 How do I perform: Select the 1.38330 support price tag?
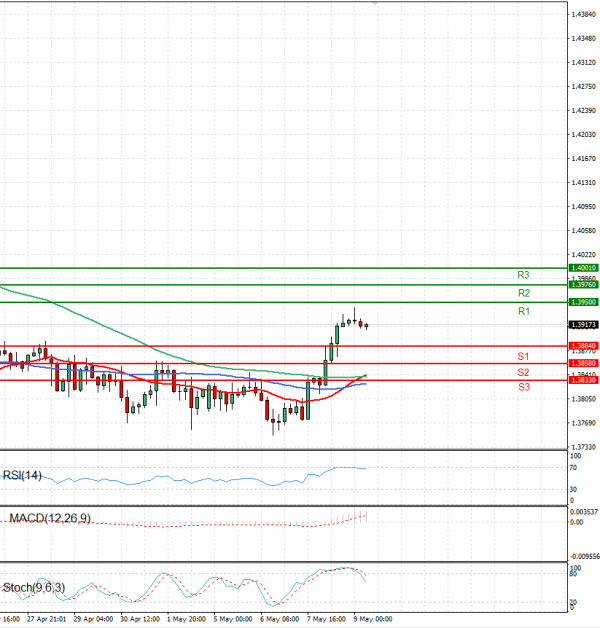583,380
